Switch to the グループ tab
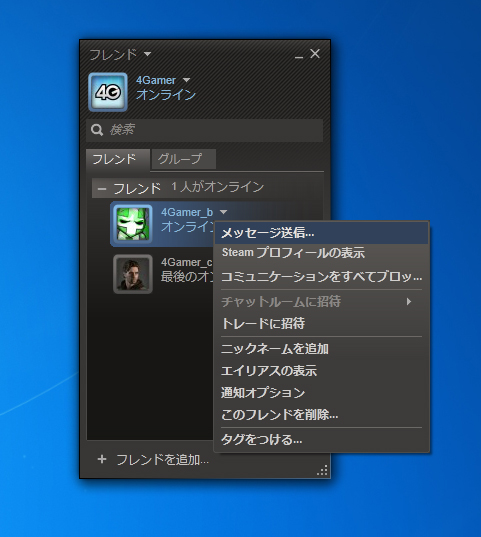Screen dimensions: 481x537 (183, 159)
